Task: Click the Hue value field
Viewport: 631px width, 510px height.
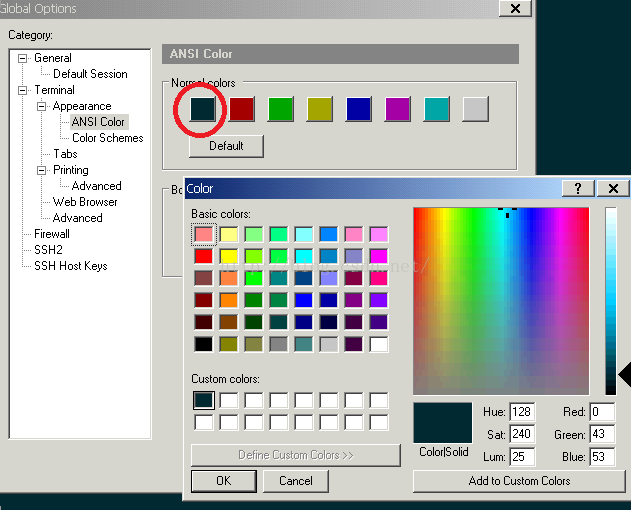Action: (x=522, y=412)
